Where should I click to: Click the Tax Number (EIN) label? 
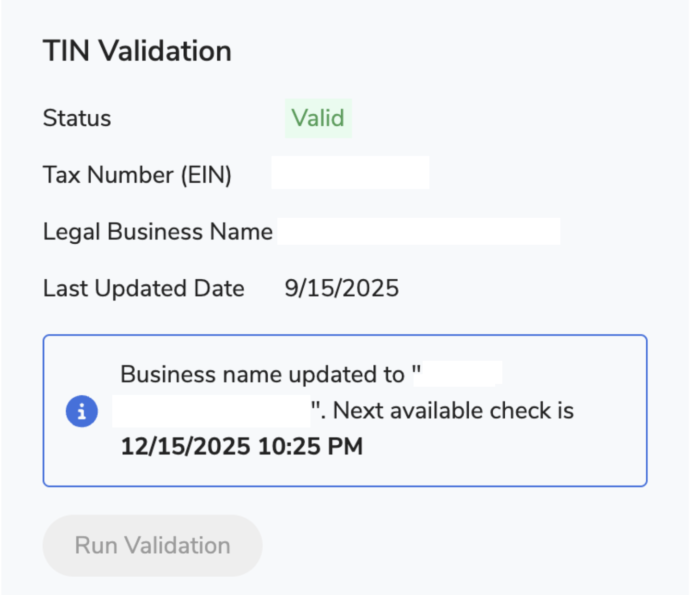coord(137,175)
